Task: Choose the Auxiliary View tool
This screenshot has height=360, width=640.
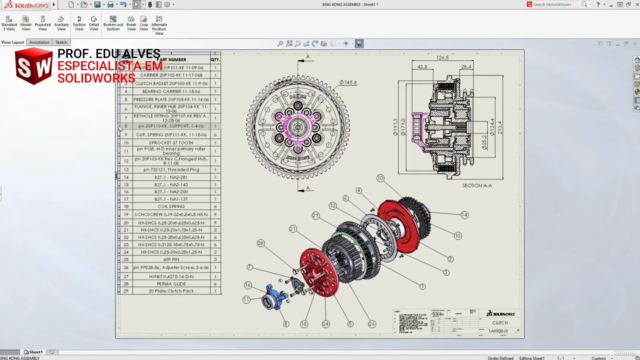Action: click(x=61, y=23)
